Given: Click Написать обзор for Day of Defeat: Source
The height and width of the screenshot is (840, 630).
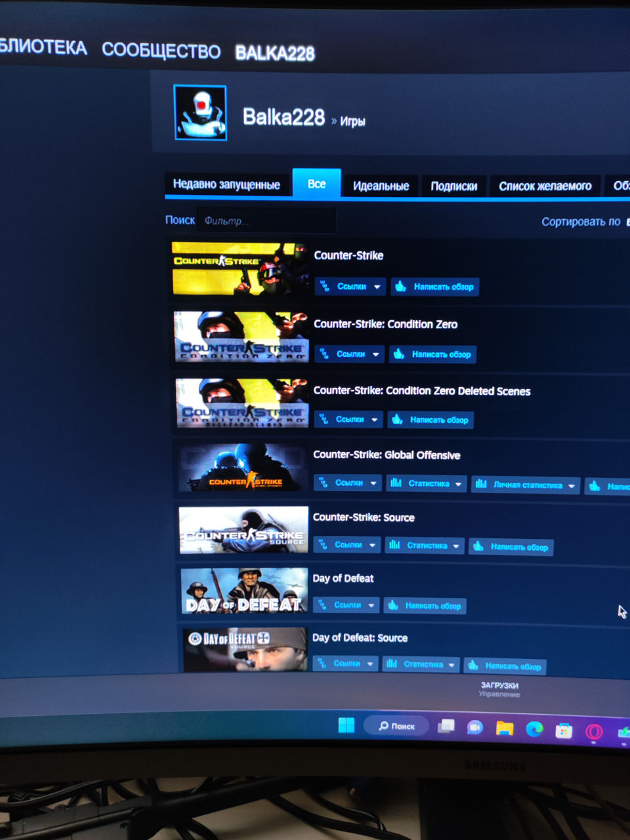Looking at the screenshot, I should [505, 666].
